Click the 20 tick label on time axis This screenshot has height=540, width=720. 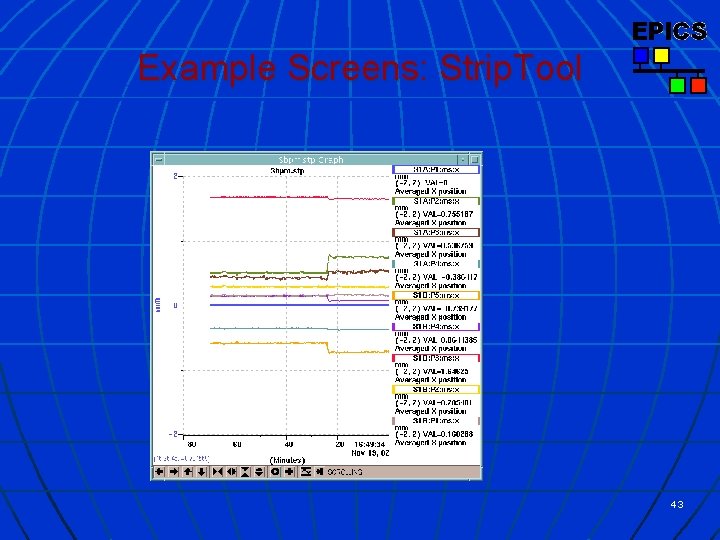pos(339,444)
